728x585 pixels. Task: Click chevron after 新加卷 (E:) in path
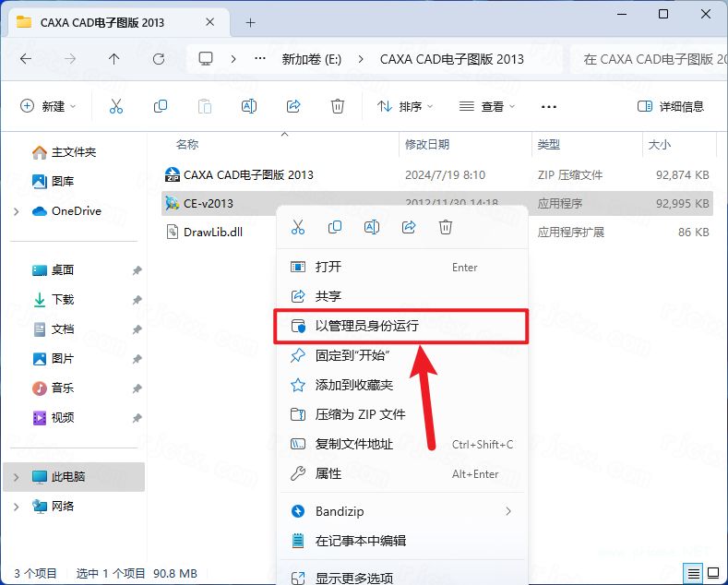pyautogui.click(x=361, y=59)
